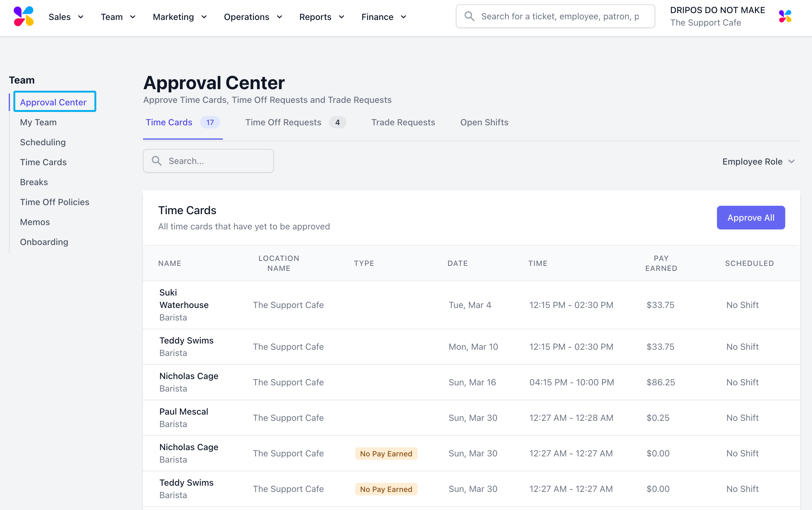Click the 17 count badge on Time Cards
Image resolution: width=812 pixels, height=510 pixels.
point(210,123)
